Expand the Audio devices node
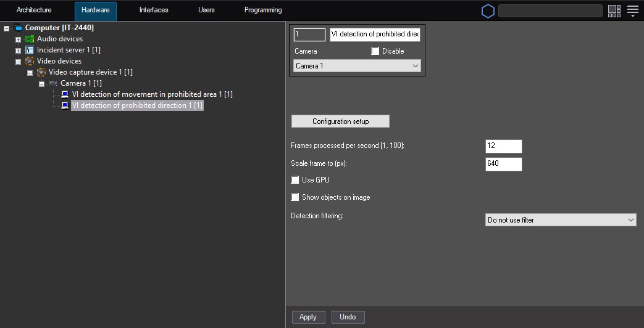Viewport: 644px width, 328px height. coord(18,40)
